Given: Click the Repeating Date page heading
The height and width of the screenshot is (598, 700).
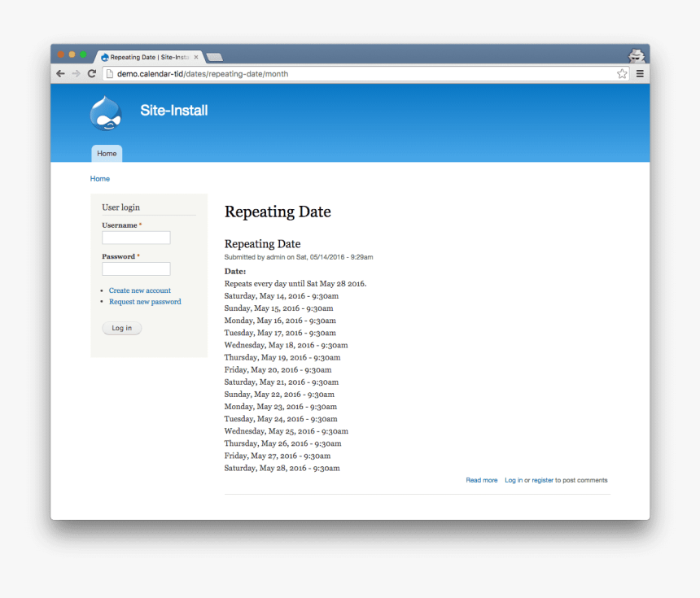Looking at the screenshot, I should (x=278, y=212).
